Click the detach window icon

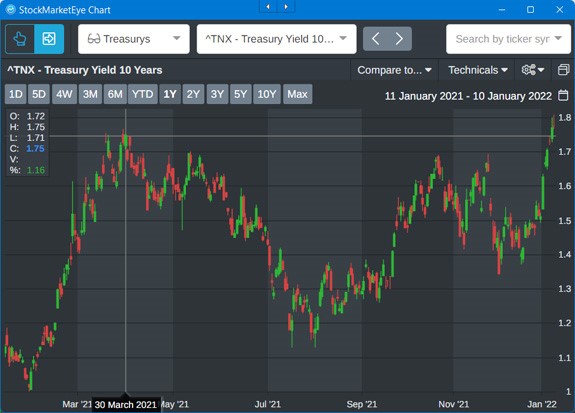point(564,70)
